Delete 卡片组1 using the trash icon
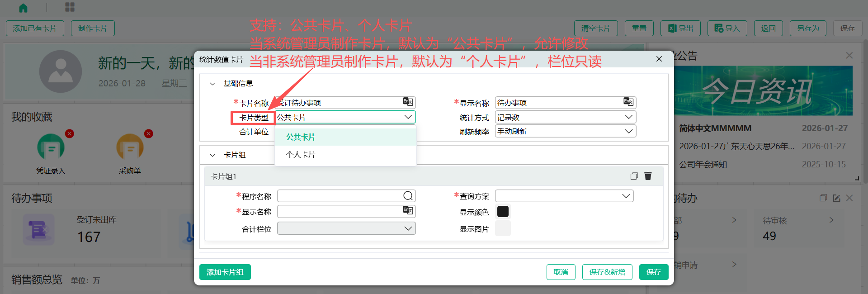 coord(648,176)
